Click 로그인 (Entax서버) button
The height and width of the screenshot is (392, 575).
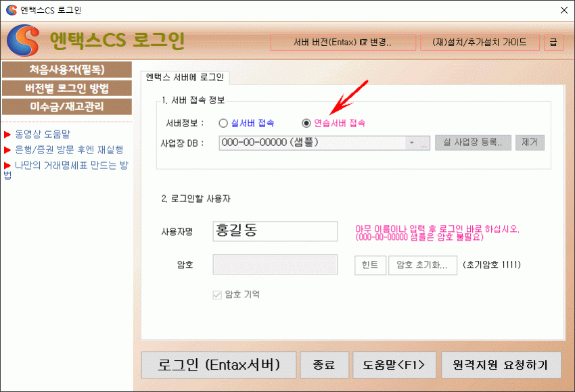tap(218, 365)
